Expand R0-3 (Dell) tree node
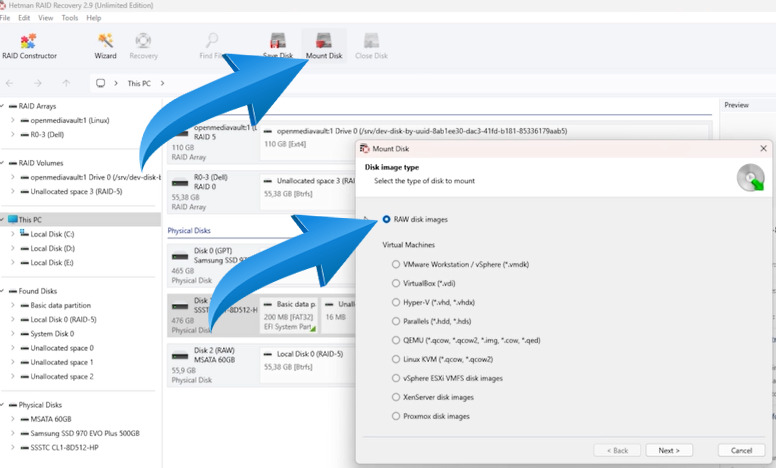776x468 pixels. (12, 135)
